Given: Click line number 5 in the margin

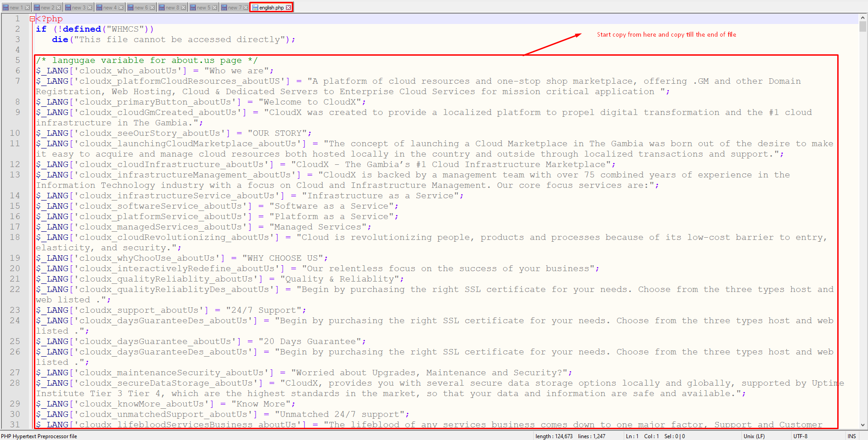Looking at the screenshot, I should (x=18, y=60).
